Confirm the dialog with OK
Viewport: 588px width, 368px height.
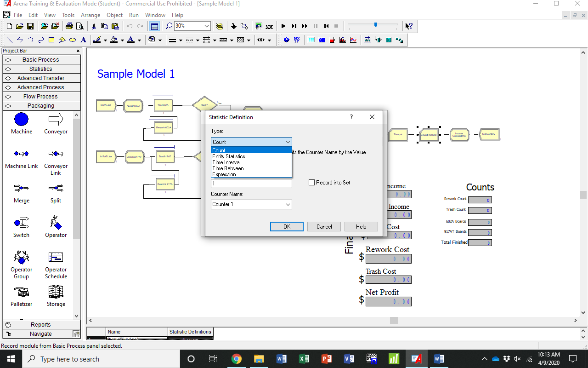287,226
